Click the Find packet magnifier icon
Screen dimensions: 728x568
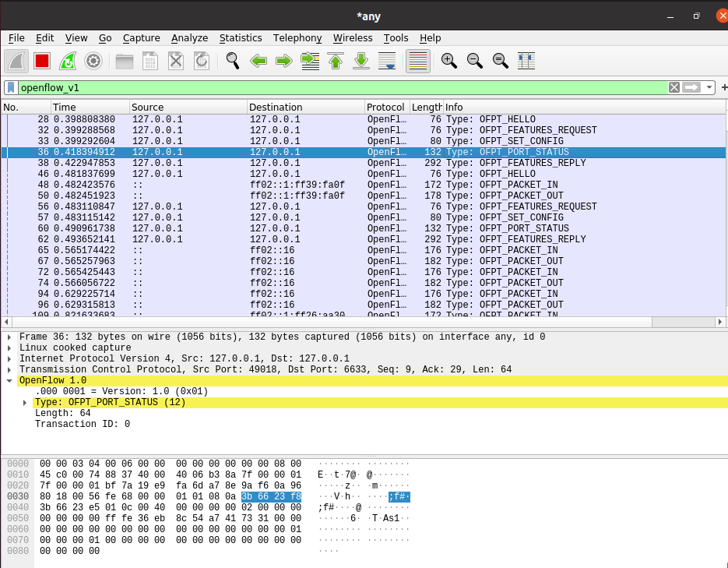tap(232, 61)
